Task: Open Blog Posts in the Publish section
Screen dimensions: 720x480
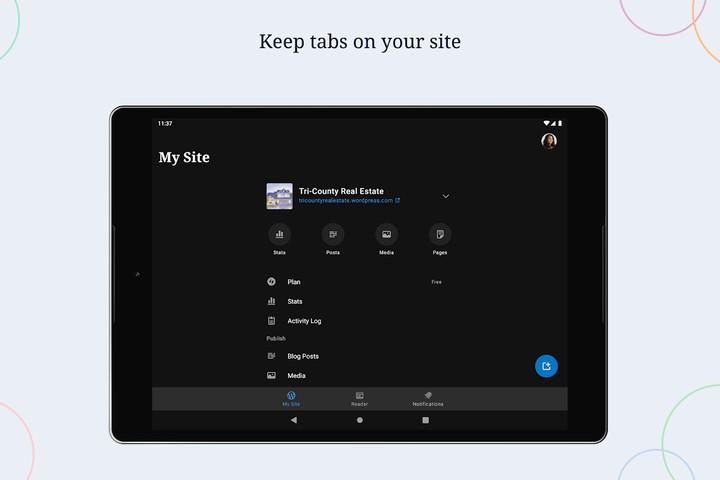Action: click(x=303, y=356)
